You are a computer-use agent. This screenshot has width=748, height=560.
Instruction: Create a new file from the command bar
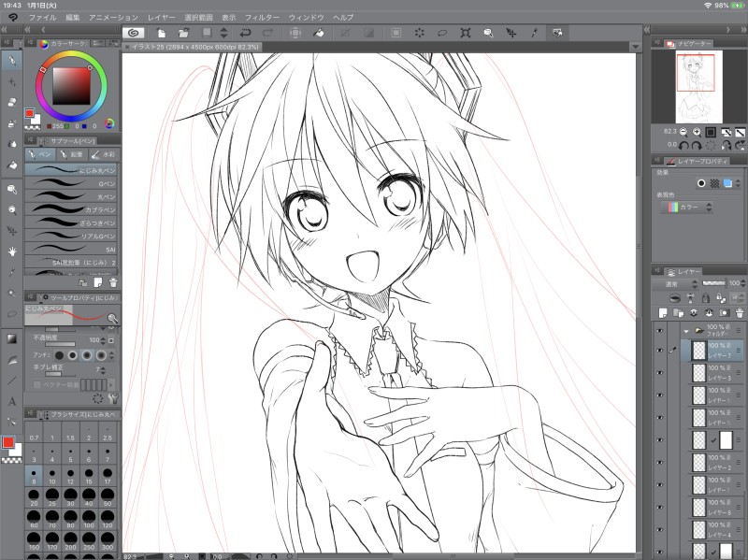(x=161, y=33)
